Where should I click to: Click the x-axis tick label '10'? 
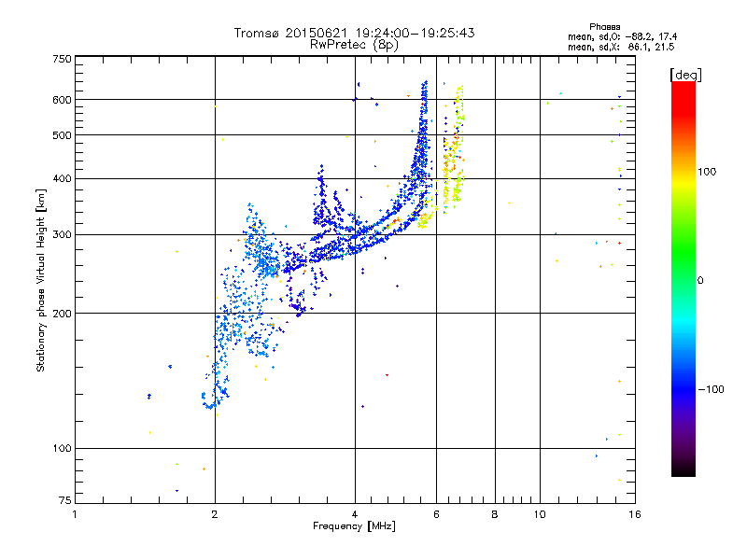click(540, 514)
